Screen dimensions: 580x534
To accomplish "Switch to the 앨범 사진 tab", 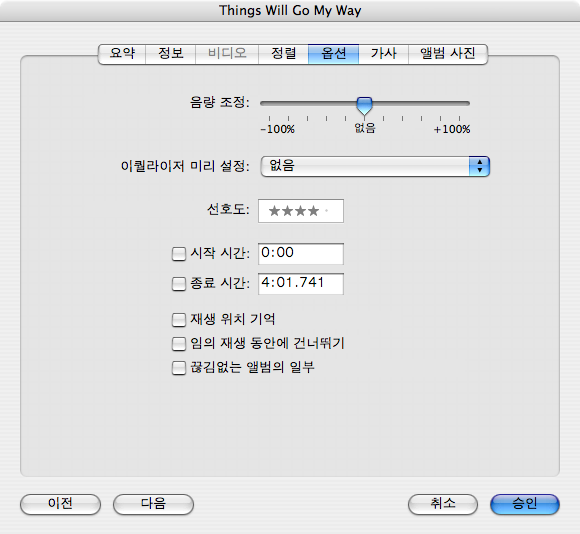I will (x=448, y=54).
